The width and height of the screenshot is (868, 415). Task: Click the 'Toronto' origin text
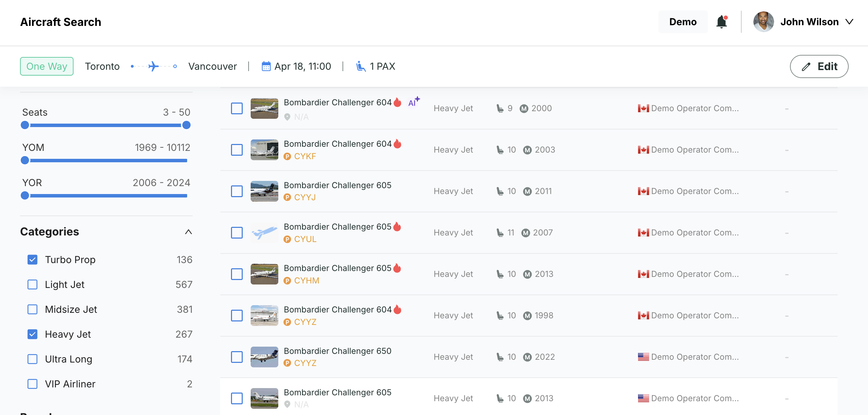[x=102, y=66]
